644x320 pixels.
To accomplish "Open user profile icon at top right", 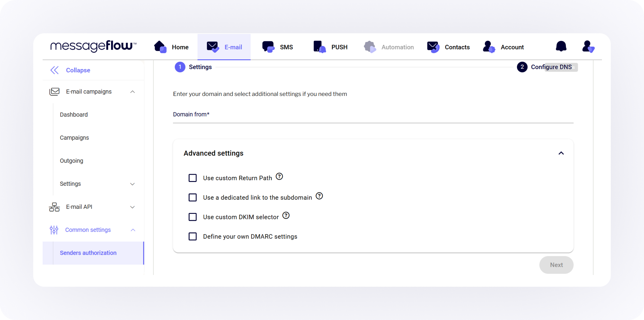I will pos(588,47).
